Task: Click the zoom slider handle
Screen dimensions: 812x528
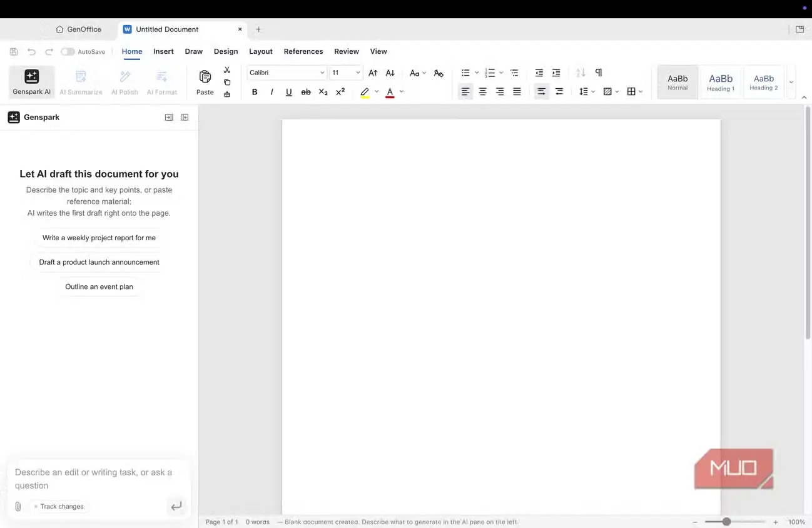Action: 726,522
